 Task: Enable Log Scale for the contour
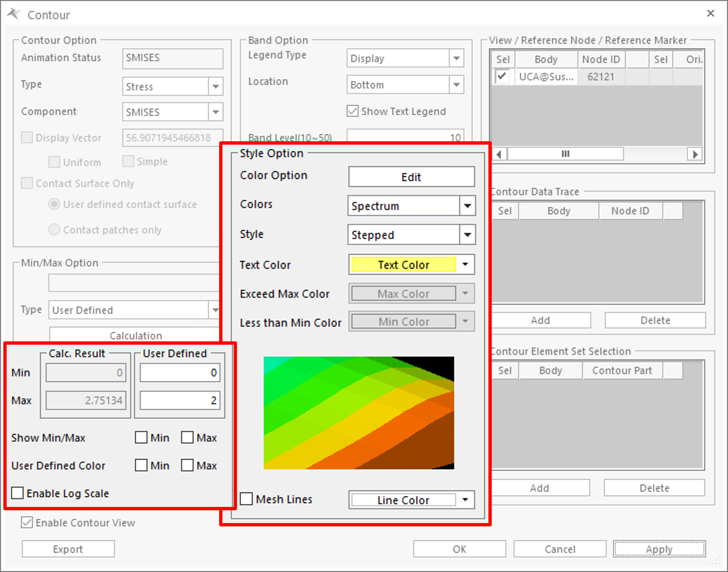pos(17,493)
